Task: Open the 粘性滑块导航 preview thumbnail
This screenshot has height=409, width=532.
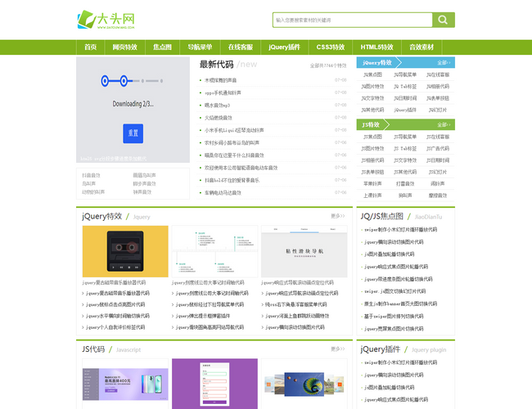Action: pyautogui.click(x=304, y=251)
